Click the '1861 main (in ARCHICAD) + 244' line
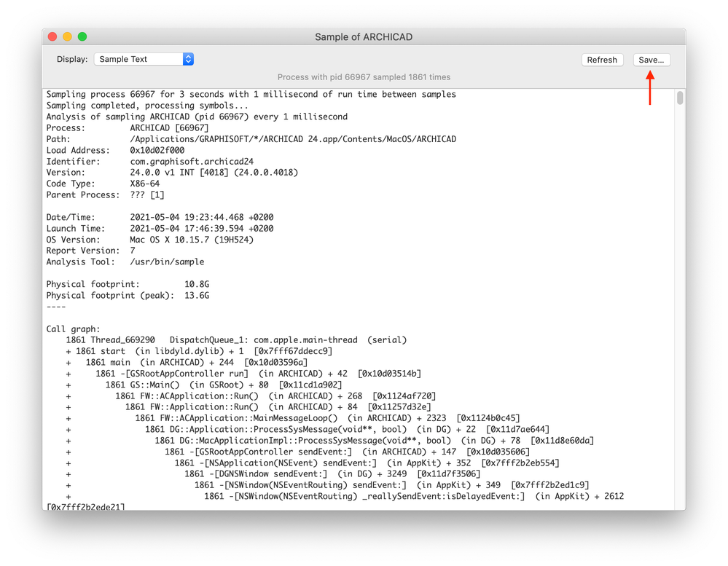 [187, 362]
